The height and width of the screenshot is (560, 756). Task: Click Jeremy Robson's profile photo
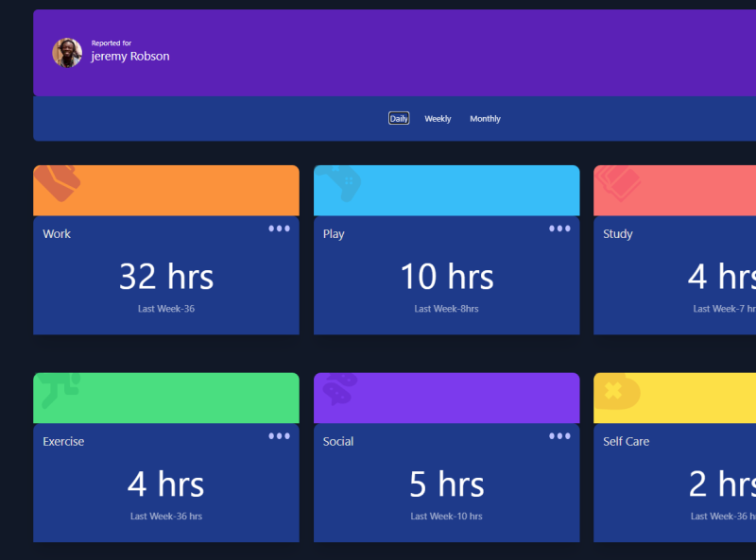[66, 52]
